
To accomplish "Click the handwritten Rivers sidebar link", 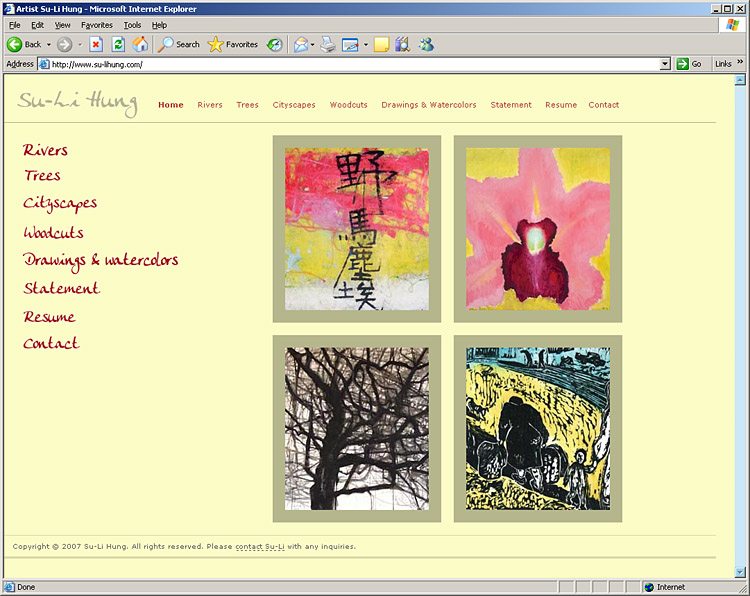I will tap(45, 150).
